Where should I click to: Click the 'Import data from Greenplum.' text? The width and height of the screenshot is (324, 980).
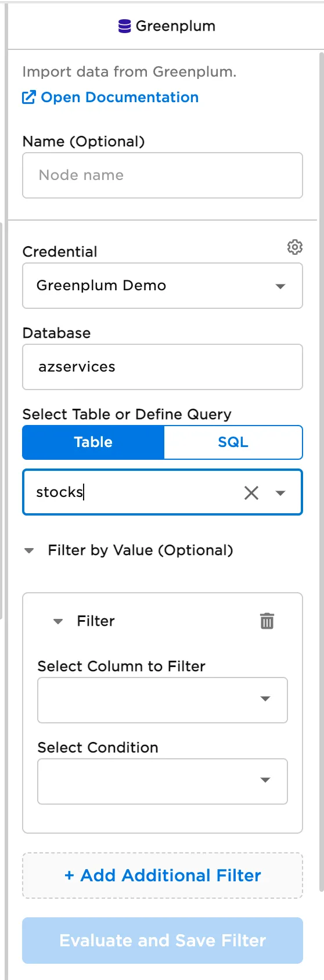(x=129, y=72)
